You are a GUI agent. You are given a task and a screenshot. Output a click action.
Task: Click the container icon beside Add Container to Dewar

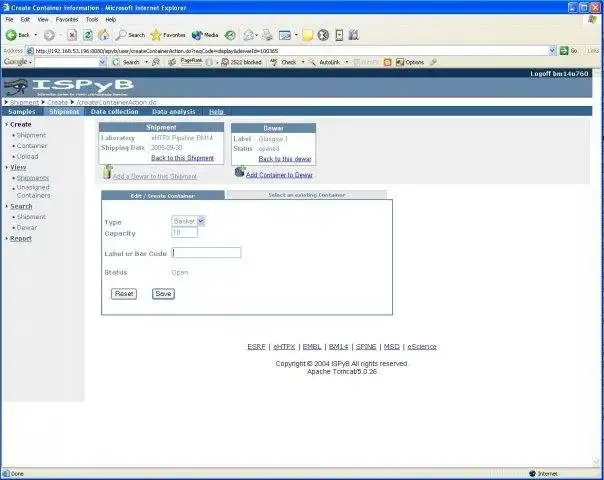pyautogui.click(x=240, y=171)
